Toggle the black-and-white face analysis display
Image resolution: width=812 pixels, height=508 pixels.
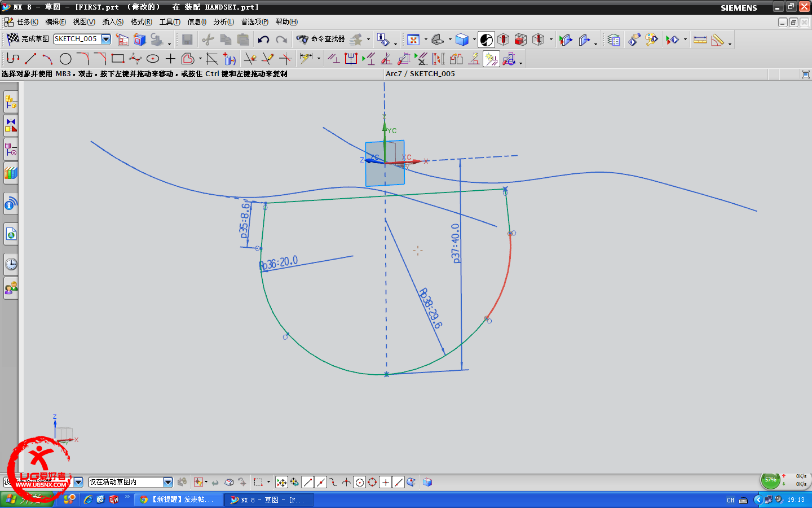point(487,40)
